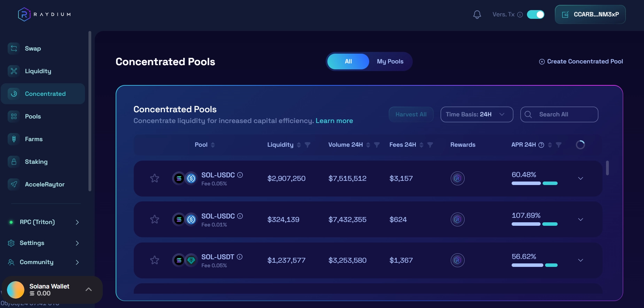This screenshot has width=644, height=308.
Task: Open AcceleRaytor in the sidebar
Action: [43, 184]
